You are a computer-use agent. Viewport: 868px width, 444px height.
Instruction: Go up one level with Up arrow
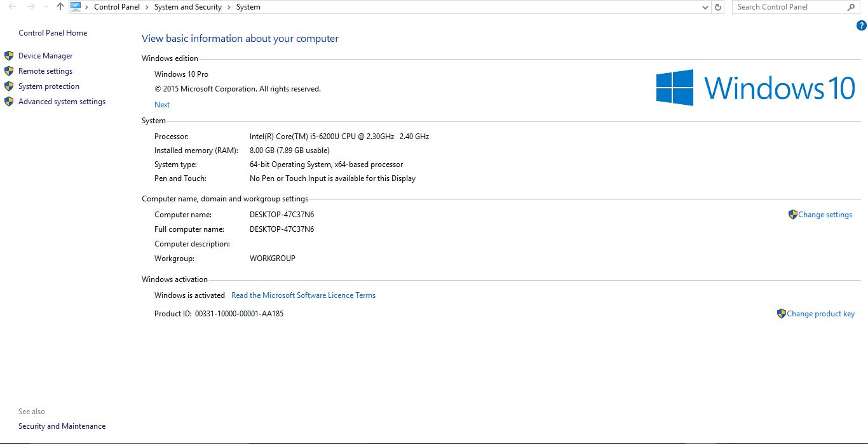(x=60, y=7)
